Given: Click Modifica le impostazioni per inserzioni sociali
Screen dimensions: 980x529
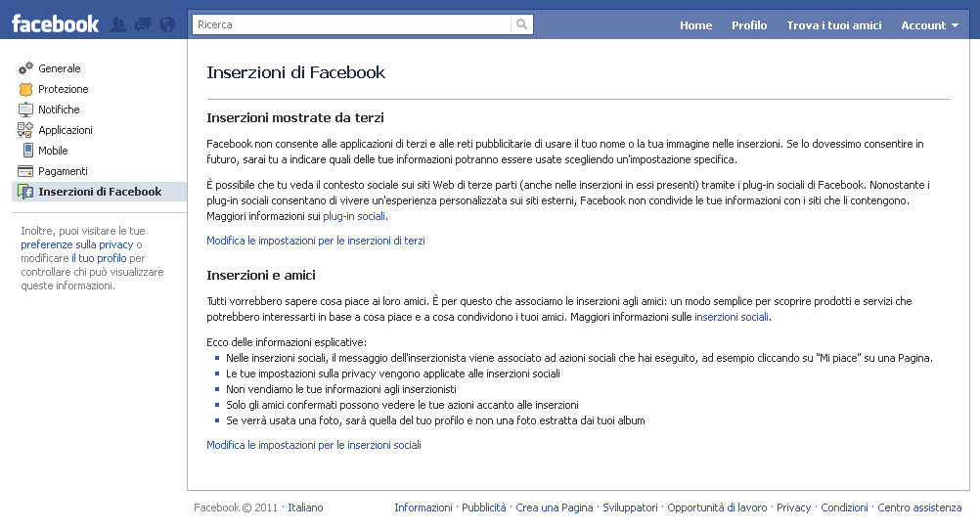Looking at the screenshot, I should pyautogui.click(x=314, y=445).
